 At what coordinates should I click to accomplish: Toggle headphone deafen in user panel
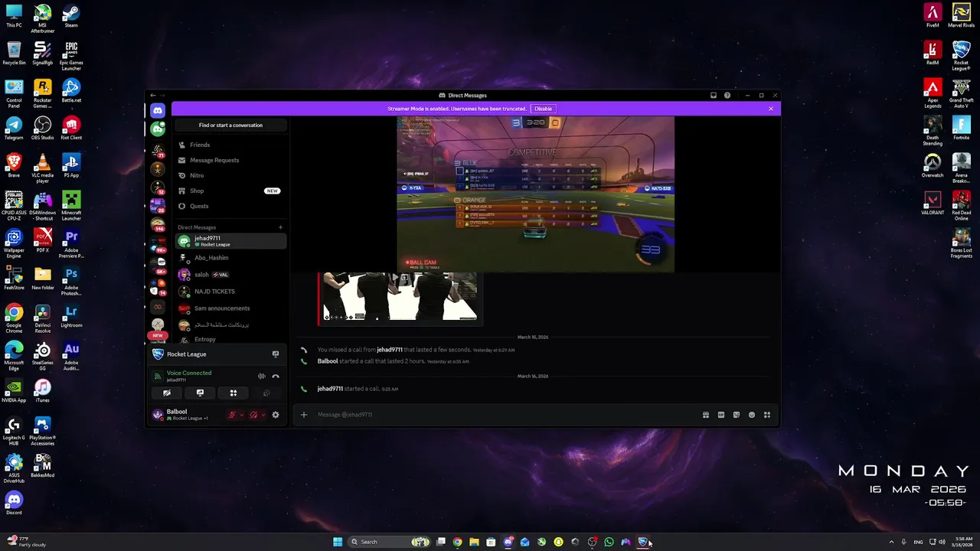[x=253, y=415]
